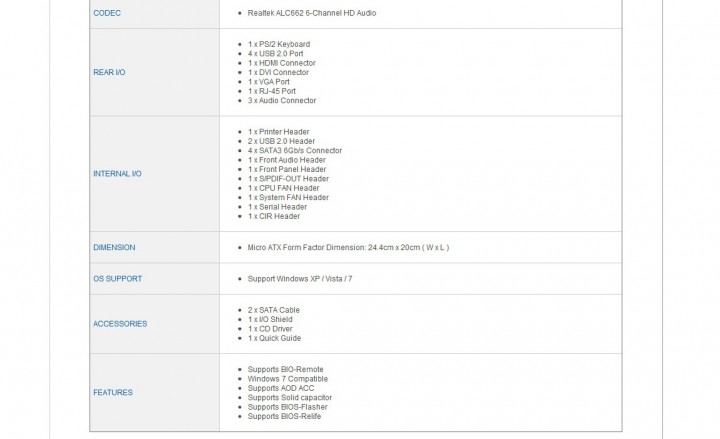The image size is (720, 439).
Task: Select the 1 x Quick Guide accessory
Action: (274, 338)
